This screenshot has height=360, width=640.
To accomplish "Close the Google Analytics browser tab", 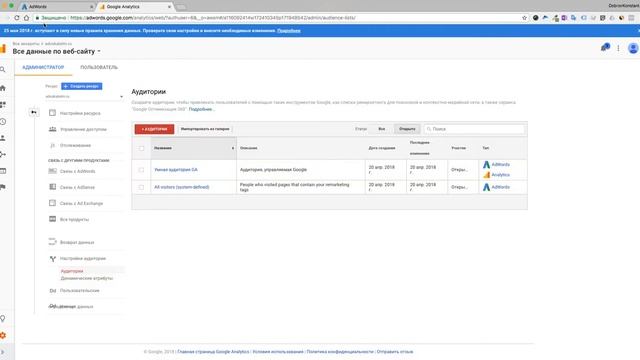I will [x=169, y=7].
